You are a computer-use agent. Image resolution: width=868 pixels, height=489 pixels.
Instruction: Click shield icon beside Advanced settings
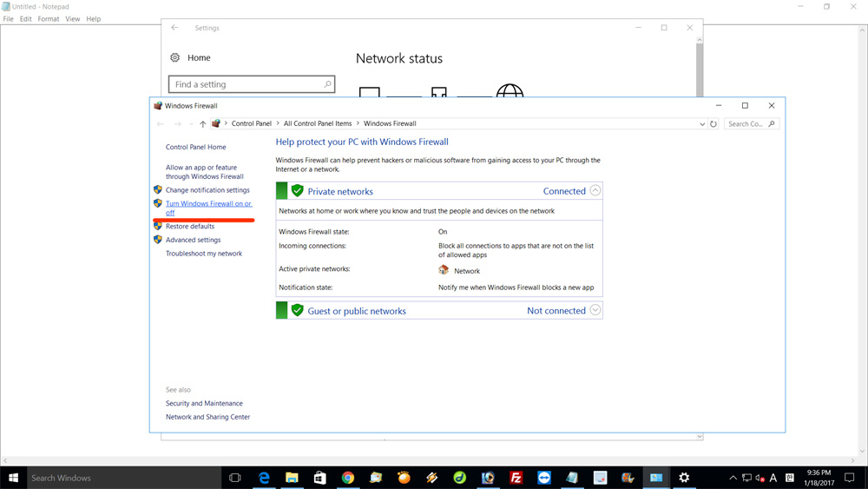[158, 240]
